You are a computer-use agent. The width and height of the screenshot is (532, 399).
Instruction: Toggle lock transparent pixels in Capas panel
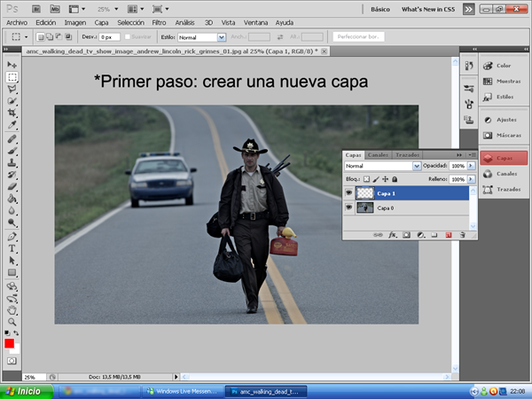click(x=365, y=179)
